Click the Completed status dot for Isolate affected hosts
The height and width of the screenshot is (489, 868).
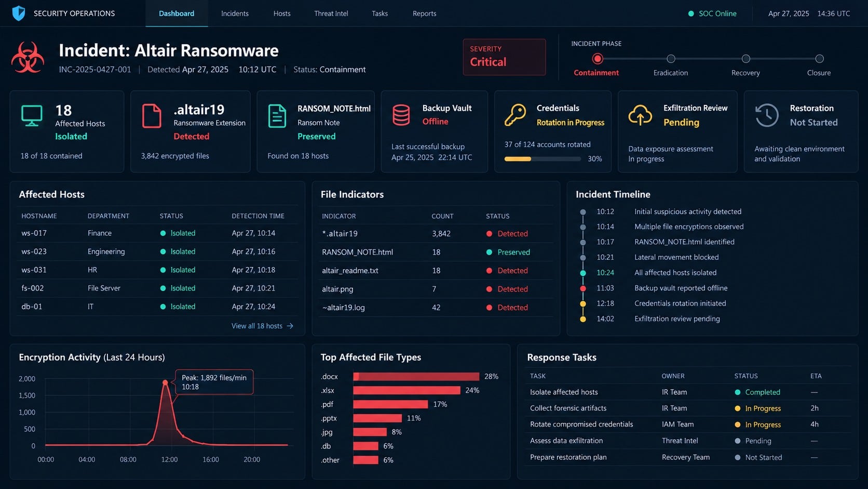point(738,392)
